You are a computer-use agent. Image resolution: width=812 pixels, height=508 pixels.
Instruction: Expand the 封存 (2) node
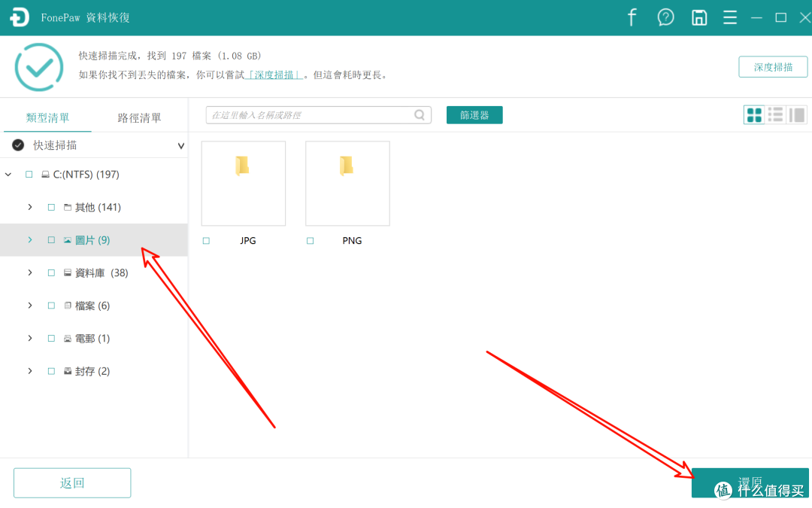pyautogui.click(x=30, y=371)
